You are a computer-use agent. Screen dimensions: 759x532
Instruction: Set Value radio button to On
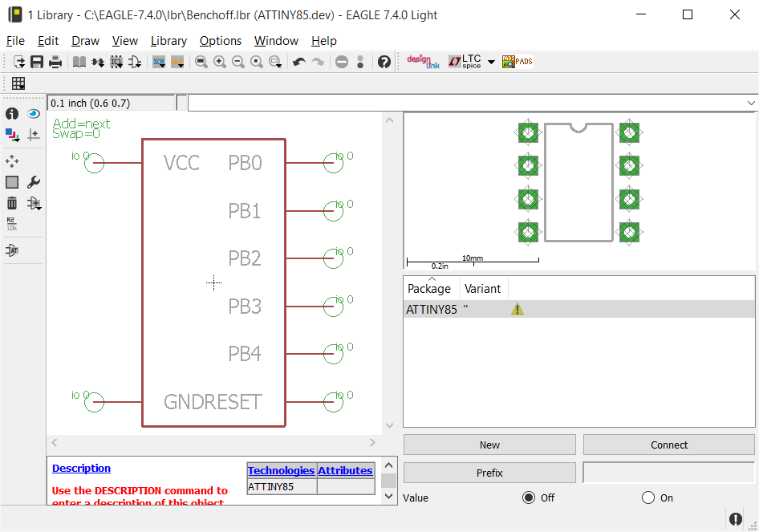[648, 497]
